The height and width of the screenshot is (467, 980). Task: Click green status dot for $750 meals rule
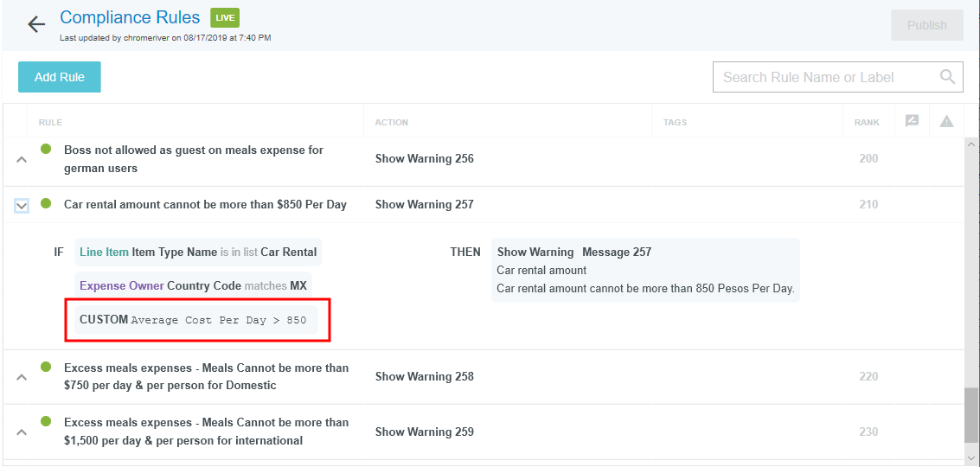click(x=47, y=367)
